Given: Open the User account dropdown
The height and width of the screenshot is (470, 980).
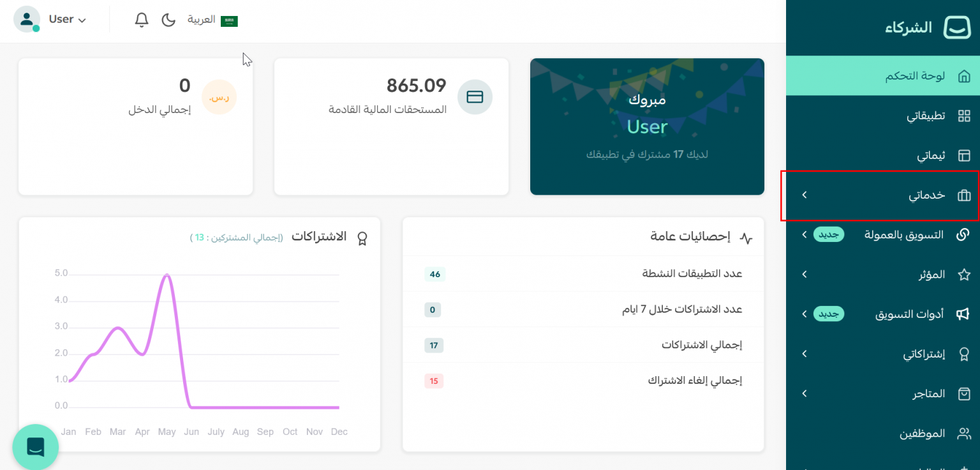Looking at the screenshot, I should 67,20.
